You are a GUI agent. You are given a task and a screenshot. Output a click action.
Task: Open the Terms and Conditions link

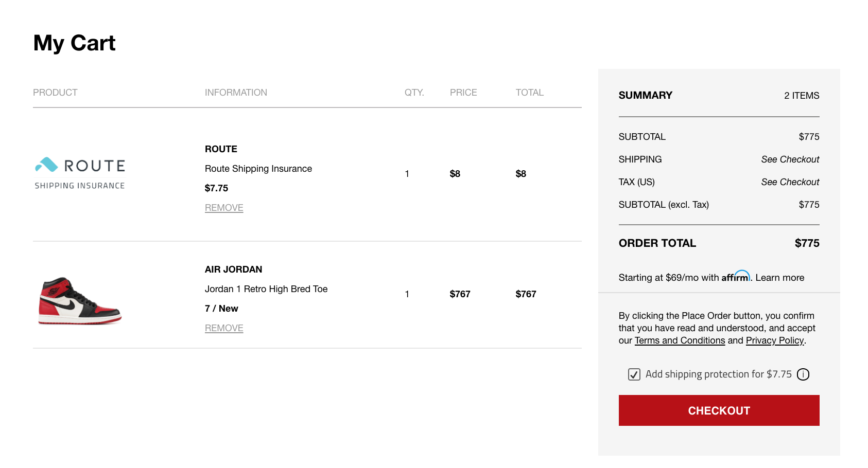tap(680, 340)
